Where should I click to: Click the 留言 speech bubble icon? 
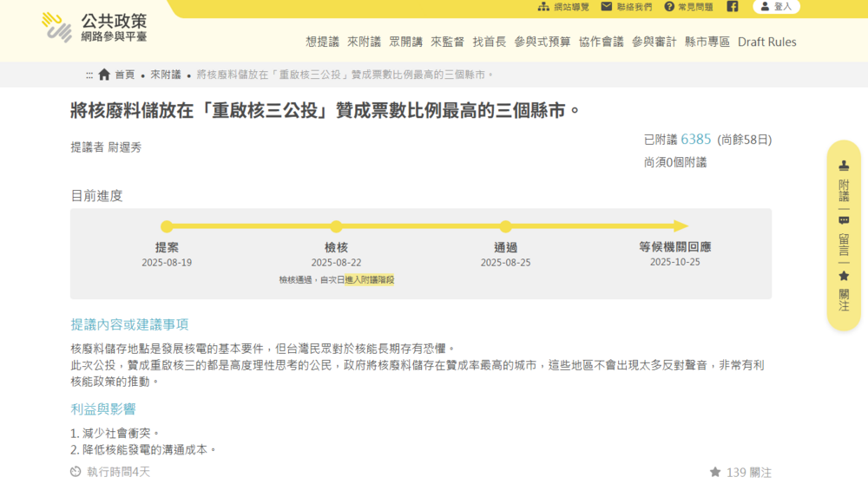coord(844,220)
